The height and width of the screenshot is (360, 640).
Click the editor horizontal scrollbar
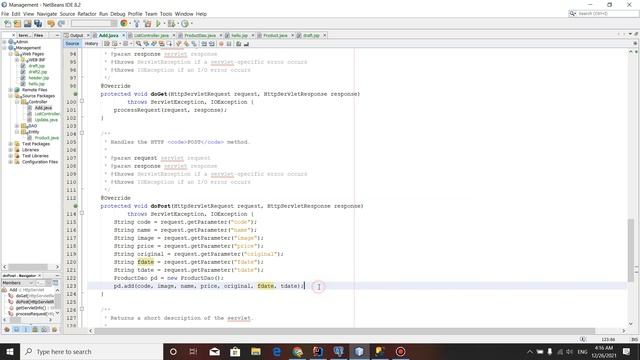coord(344,331)
